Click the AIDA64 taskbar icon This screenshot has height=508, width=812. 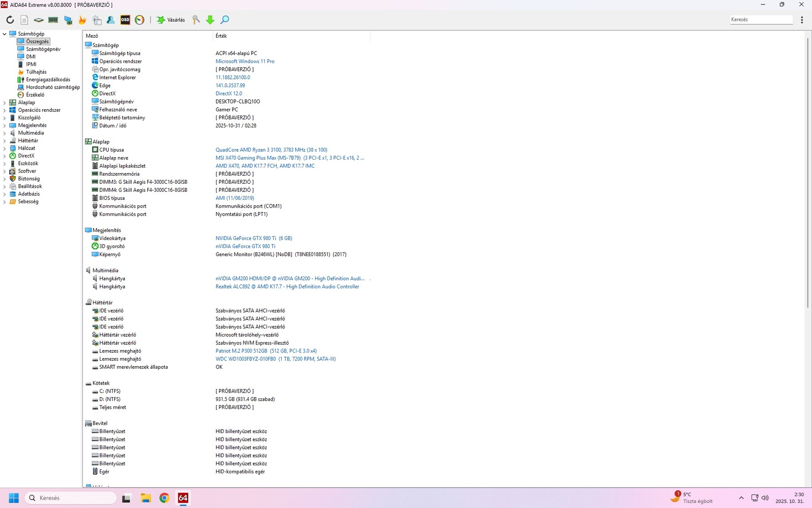(183, 498)
